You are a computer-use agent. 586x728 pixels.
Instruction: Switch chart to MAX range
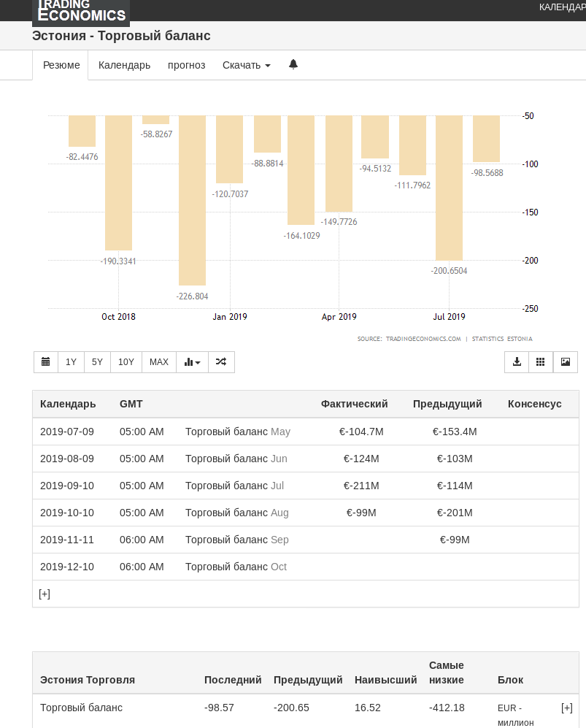point(159,362)
